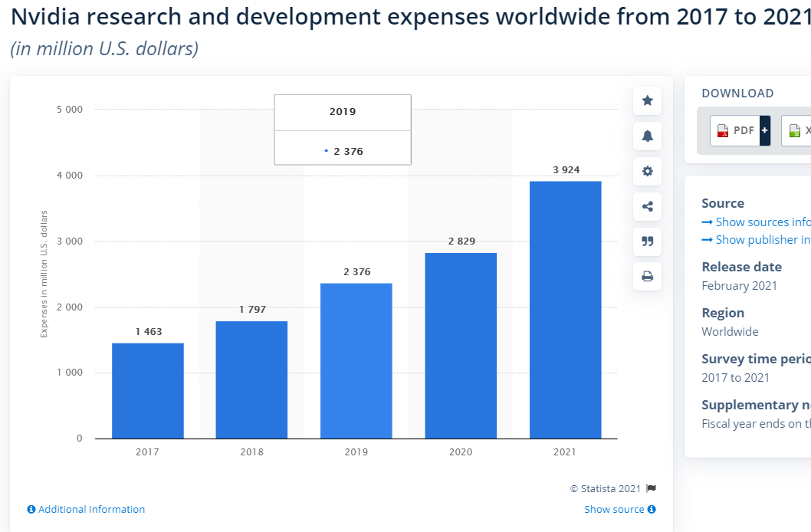The height and width of the screenshot is (532, 811).
Task: Click the info icon after Show source
Action: click(652, 509)
